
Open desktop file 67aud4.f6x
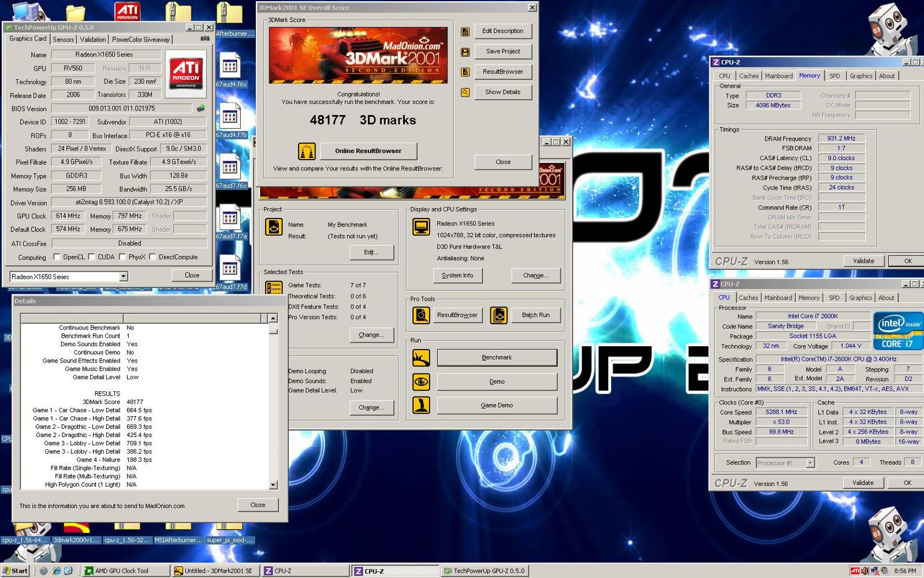click(230, 71)
